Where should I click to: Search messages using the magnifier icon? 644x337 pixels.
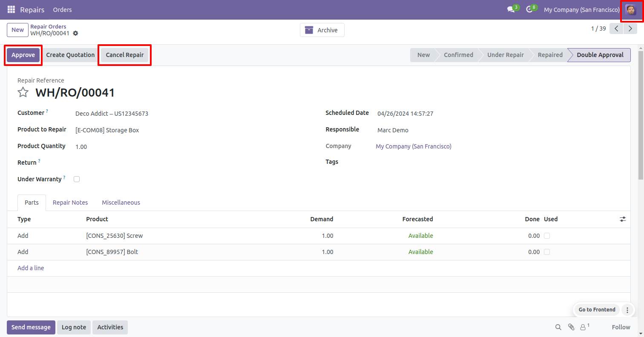[558, 327]
